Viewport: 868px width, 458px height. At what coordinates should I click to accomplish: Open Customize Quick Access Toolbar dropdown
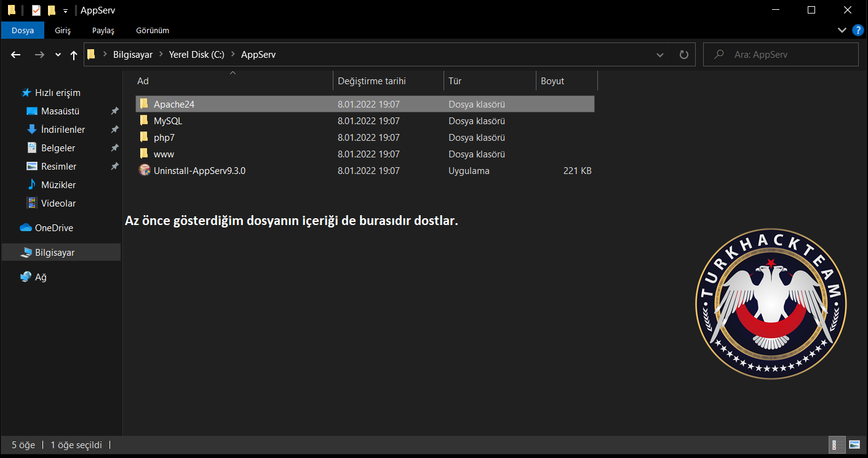pyautogui.click(x=65, y=11)
